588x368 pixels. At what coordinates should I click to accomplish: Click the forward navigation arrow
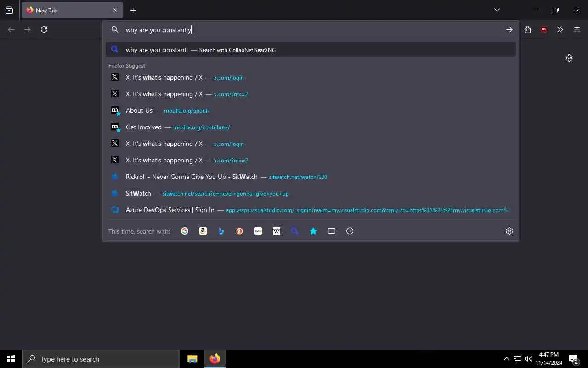28,29
